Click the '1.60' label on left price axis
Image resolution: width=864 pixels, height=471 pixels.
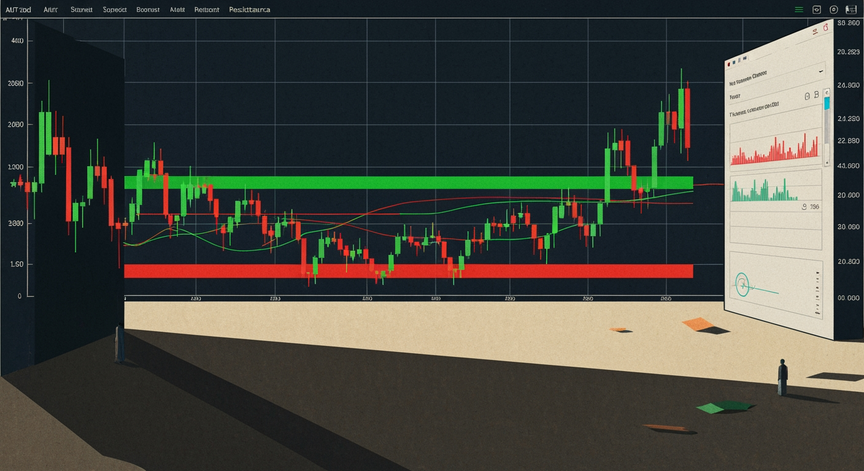pyautogui.click(x=17, y=264)
